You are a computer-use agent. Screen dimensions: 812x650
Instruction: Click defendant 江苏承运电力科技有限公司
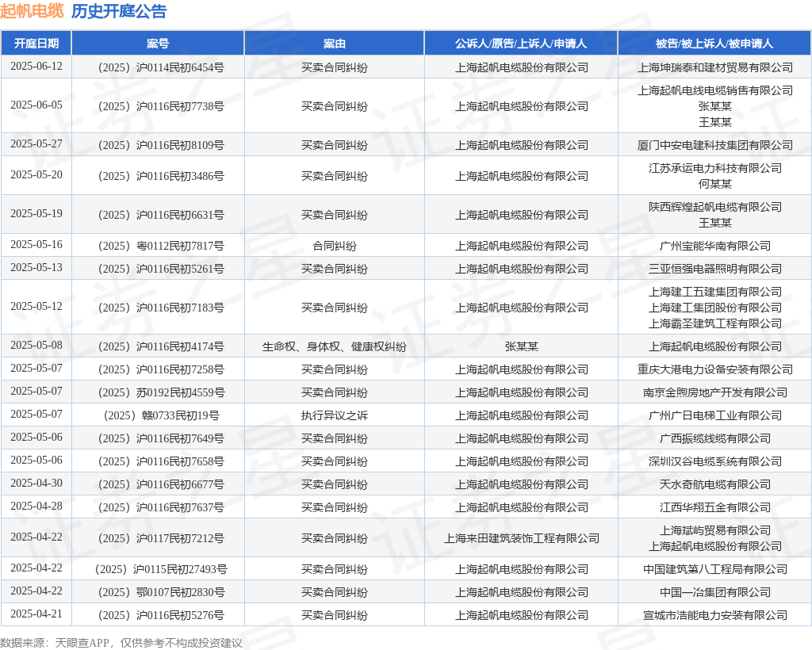[715, 168]
